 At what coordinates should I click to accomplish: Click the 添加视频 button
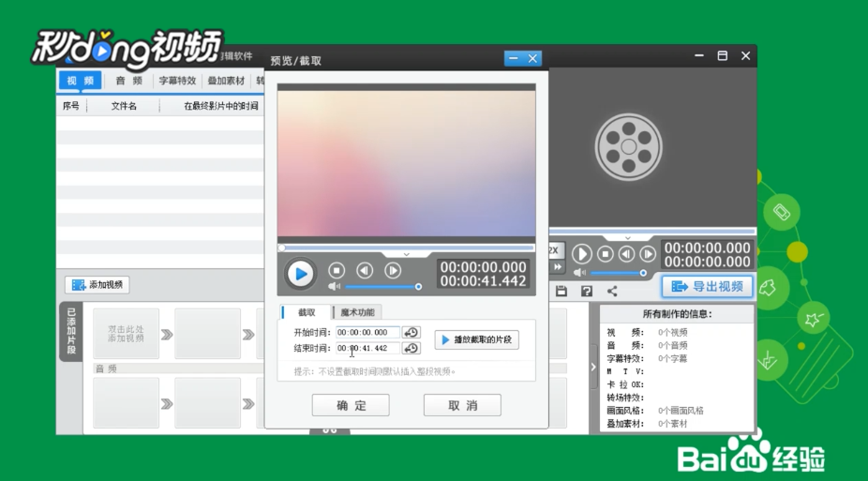97,284
